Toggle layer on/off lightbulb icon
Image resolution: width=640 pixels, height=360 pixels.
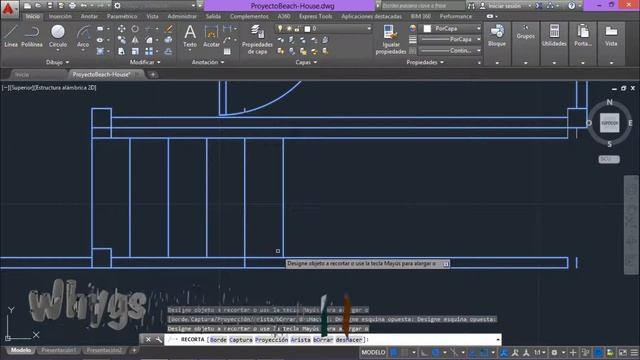[x=280, y=29]
